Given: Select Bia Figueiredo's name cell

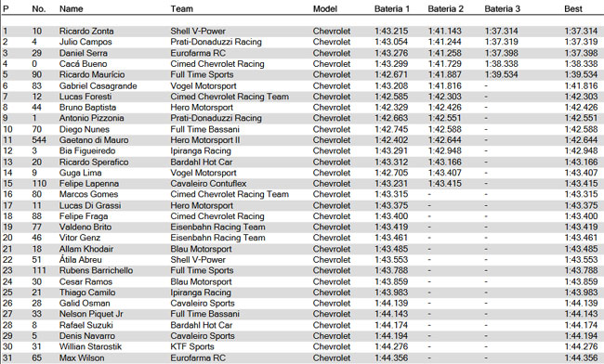Looking at the screenshot, I should [87, 150].
